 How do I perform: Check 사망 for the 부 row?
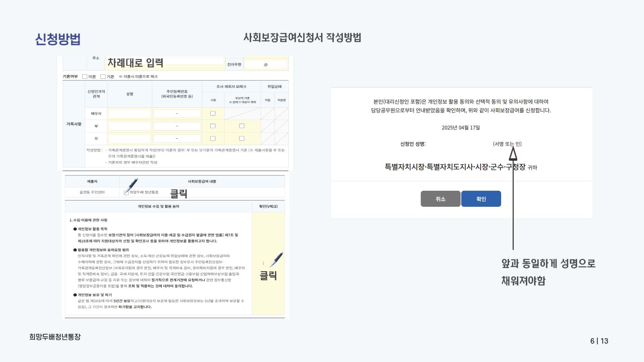tap(213, 126)
